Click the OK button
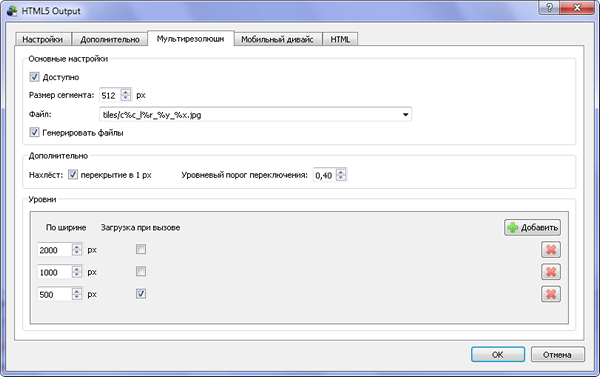The height and width of the screenshot is (377, 600). click(497, 354)
